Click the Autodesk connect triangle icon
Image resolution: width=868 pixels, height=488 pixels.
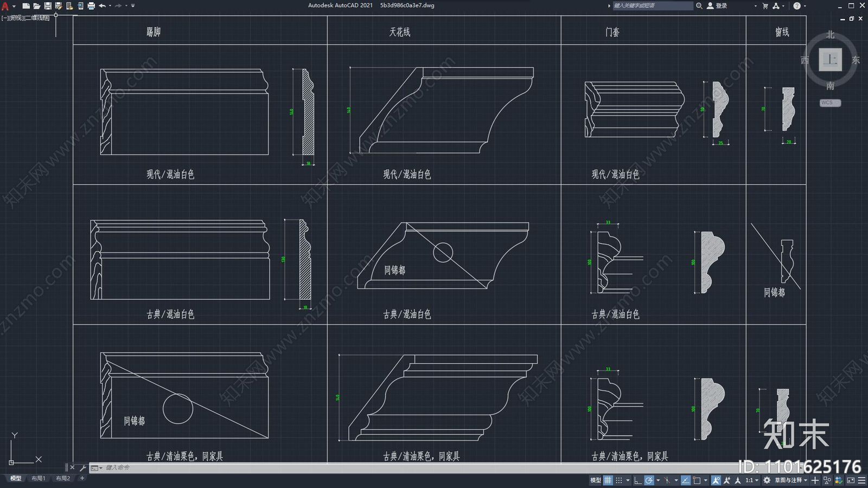pyautogui.click(x=776, y=5)
